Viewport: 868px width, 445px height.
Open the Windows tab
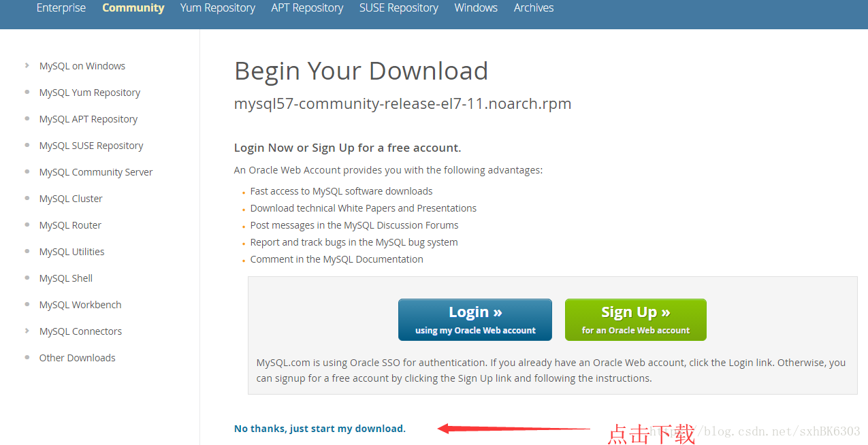(476, 8)
